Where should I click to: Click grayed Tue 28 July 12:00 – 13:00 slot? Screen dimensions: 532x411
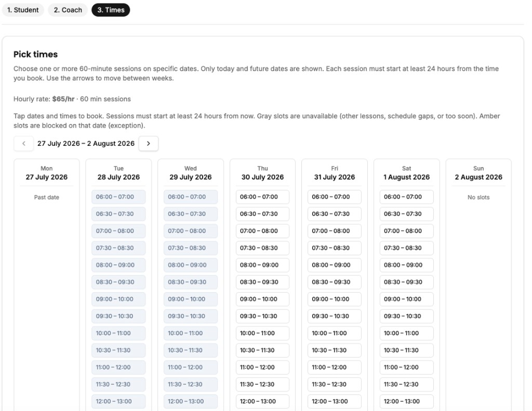(x=118, y=402)
